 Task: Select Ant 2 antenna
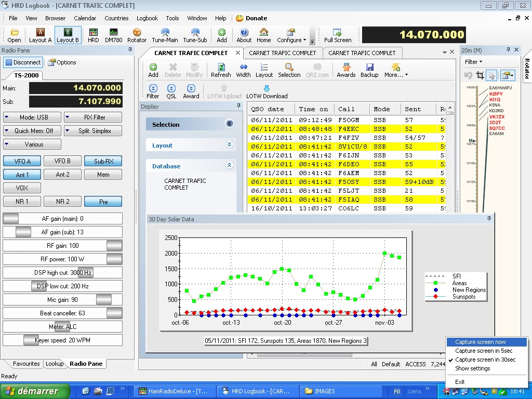pos(62,175)
